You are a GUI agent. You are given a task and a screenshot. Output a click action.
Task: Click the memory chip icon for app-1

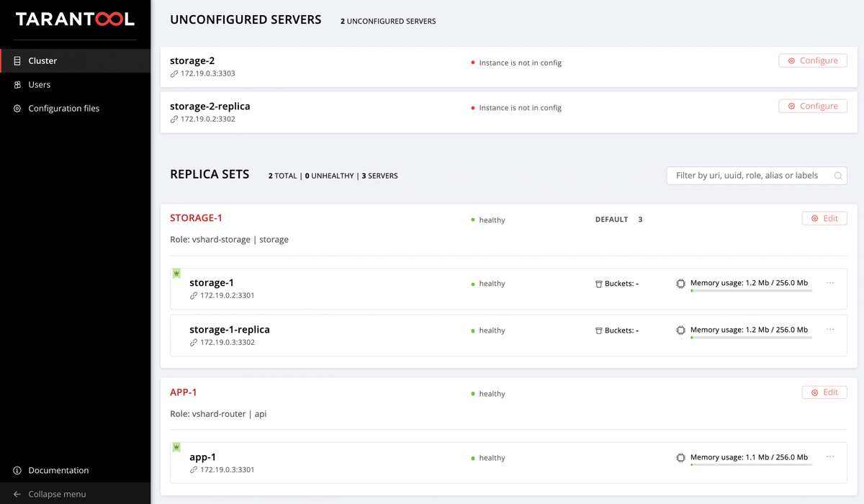(680, 457)
